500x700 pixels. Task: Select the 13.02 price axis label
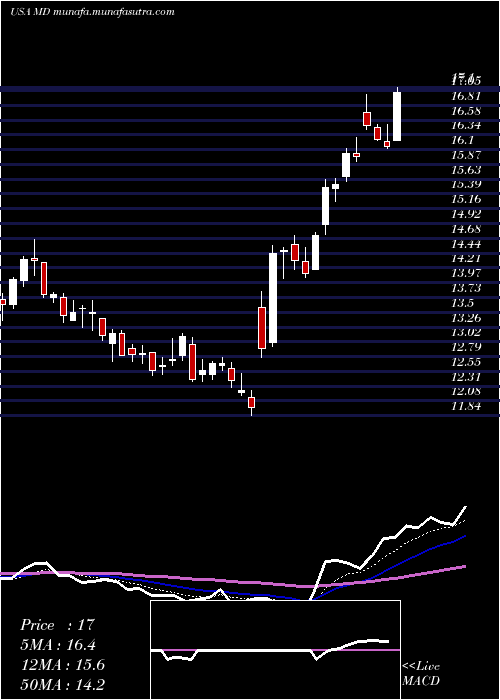[466, 332]
